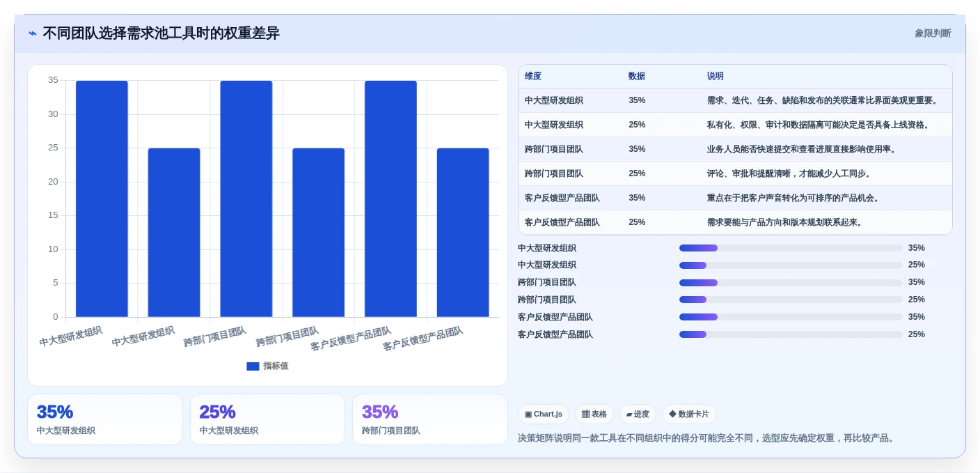Open the purple 35% 跨部门项目团队 stat card
This screenshot has width=980, height=473.
click(430, 419)
